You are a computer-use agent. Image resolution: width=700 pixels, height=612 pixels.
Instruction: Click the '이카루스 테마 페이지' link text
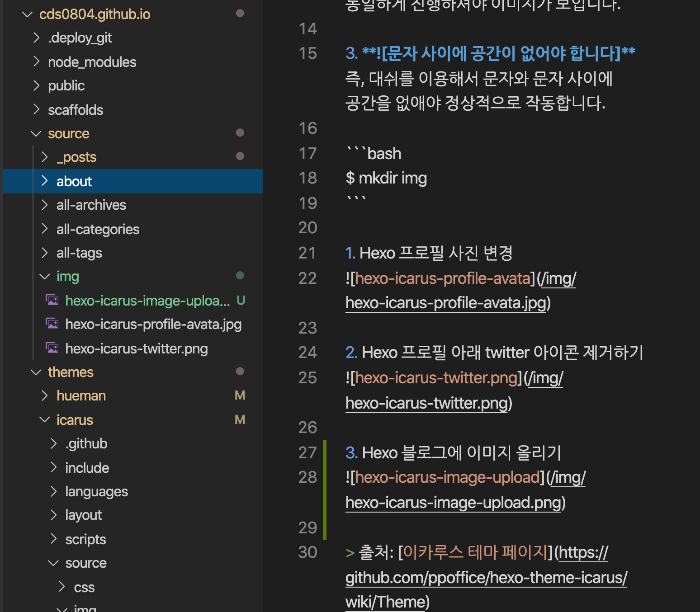[475, 552]
